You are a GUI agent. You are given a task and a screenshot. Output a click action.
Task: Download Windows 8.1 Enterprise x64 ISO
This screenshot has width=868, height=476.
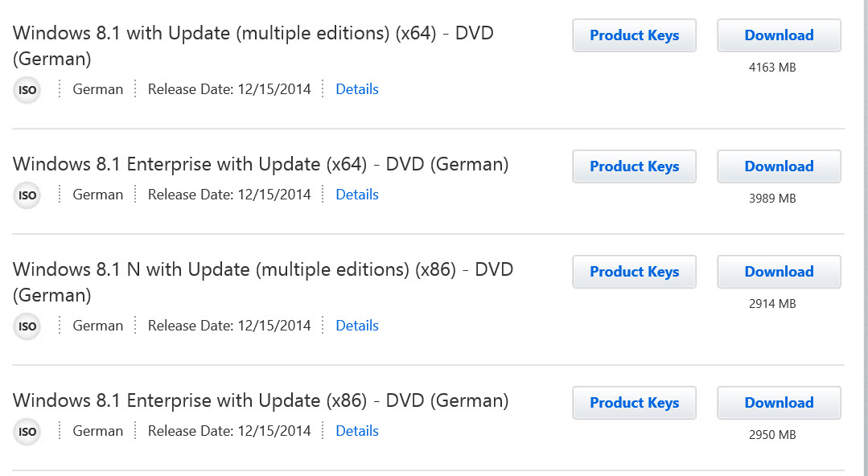779,166
